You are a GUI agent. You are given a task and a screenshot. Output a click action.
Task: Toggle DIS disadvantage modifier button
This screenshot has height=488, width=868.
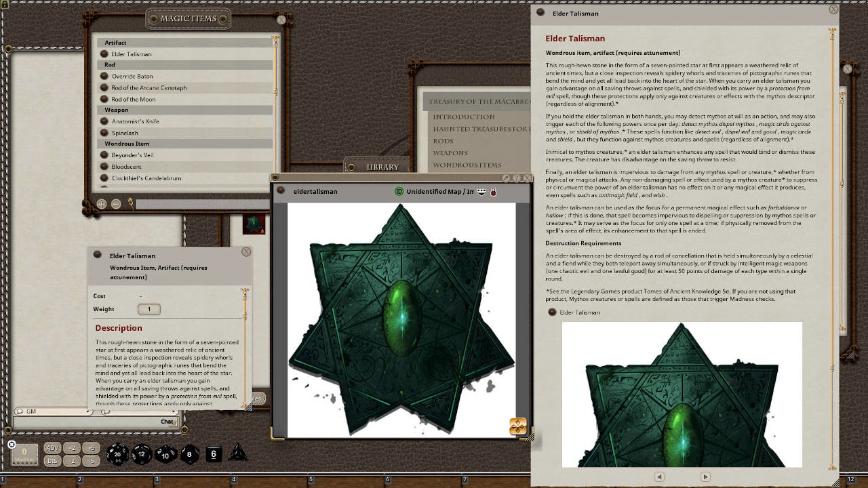(x=52, y=461)
